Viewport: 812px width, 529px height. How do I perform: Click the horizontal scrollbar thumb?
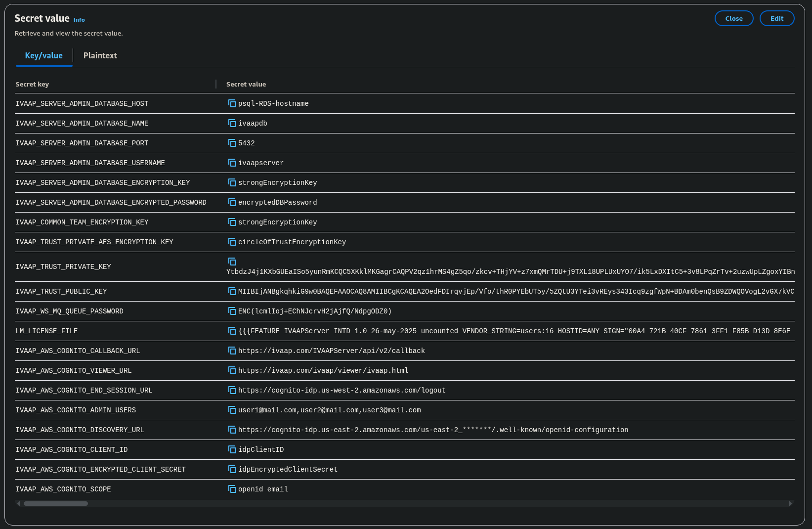[x=56, y=504]
